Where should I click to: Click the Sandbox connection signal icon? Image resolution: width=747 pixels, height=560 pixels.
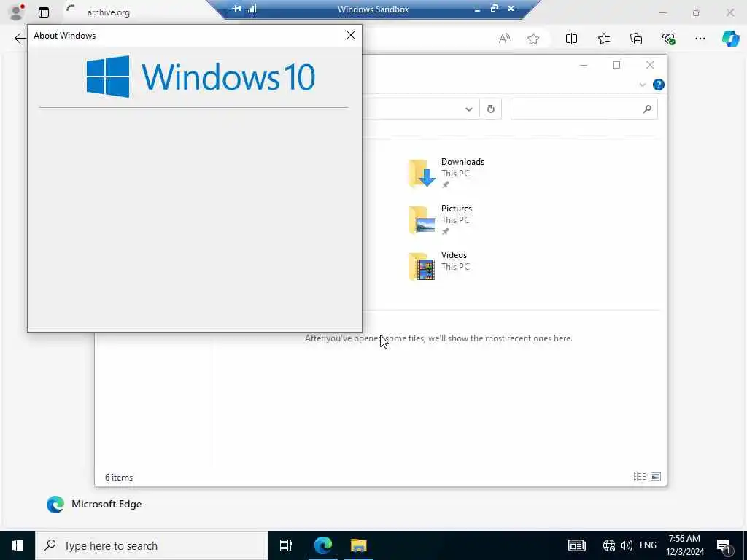(252, 9)
